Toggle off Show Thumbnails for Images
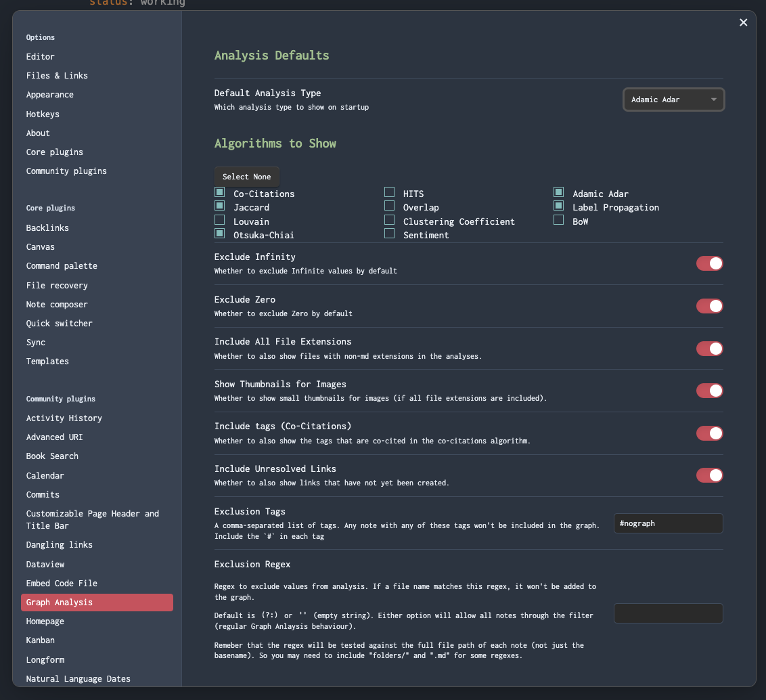This screenshot has width=766, height=700. [x=709, y=390]
